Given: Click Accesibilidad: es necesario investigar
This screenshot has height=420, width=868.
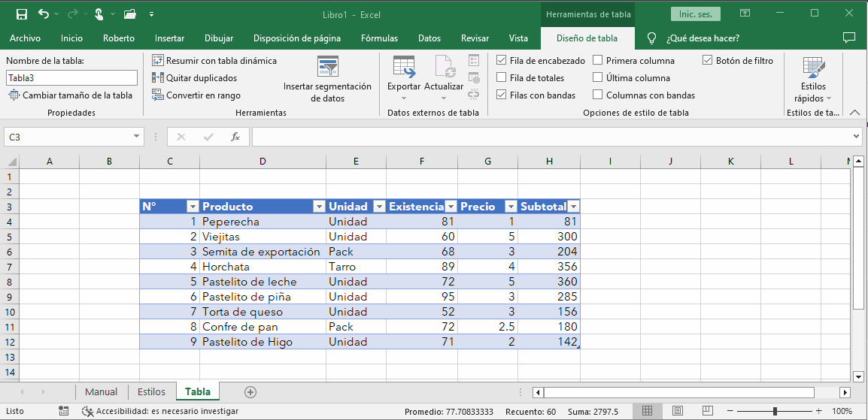Looking at the screenshot, I should click(x=160, y=411).
